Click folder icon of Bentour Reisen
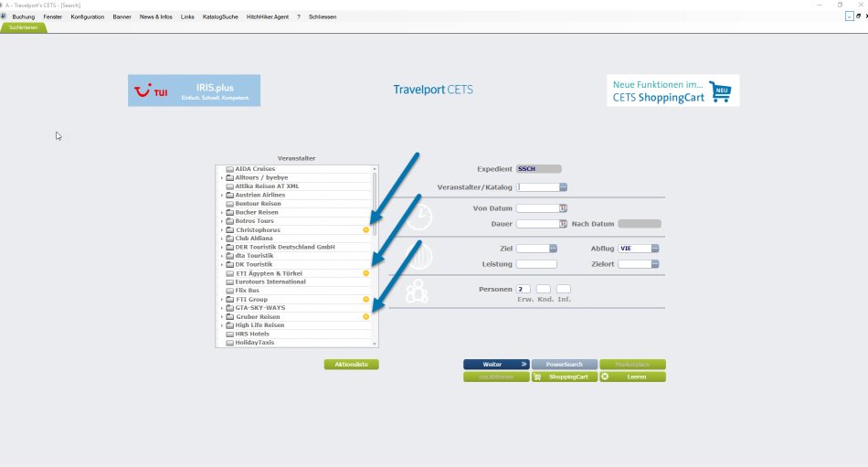The width and height of the screenshot is (868, 467). 229,204
